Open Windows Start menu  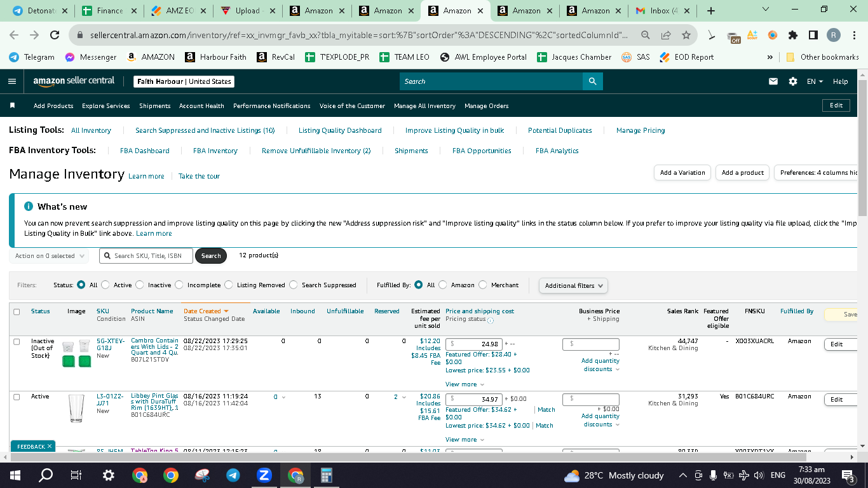click(15, 475)
